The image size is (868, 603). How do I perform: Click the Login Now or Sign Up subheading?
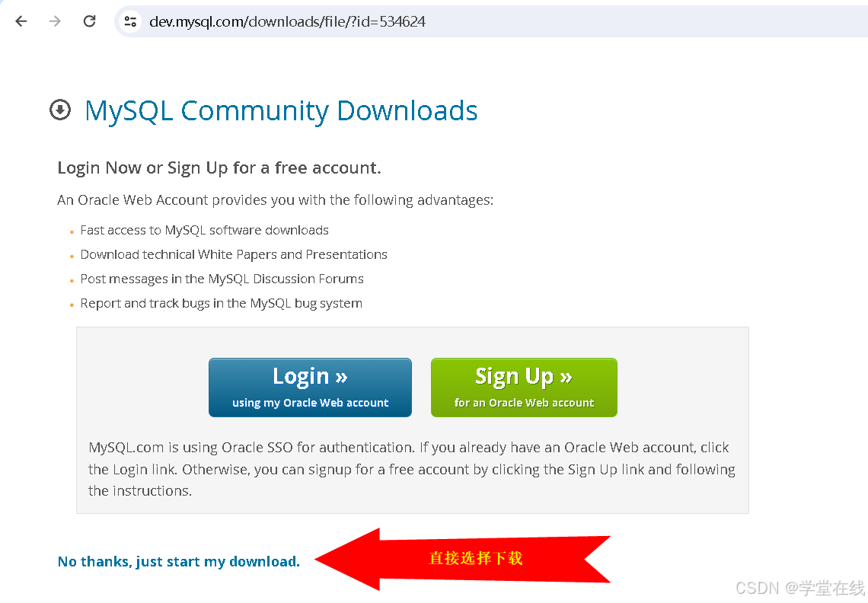[219, 167]
